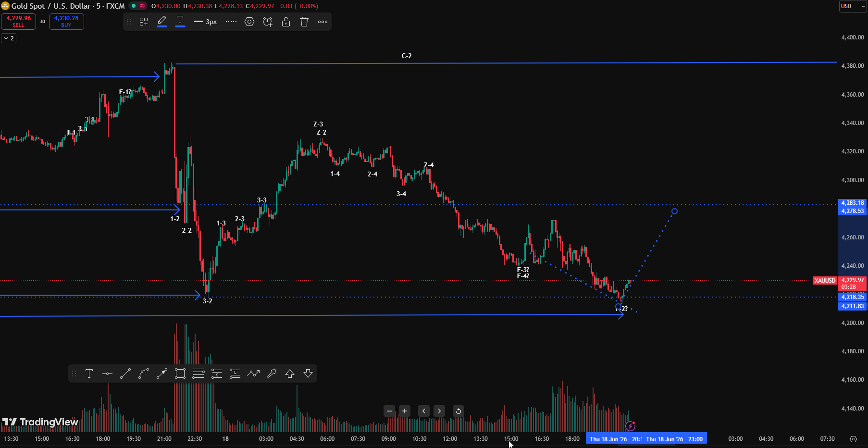The height and width of the screenshot is (448, 868).
Task: Select the Short Position tool
Action: (x=217, y=373)
